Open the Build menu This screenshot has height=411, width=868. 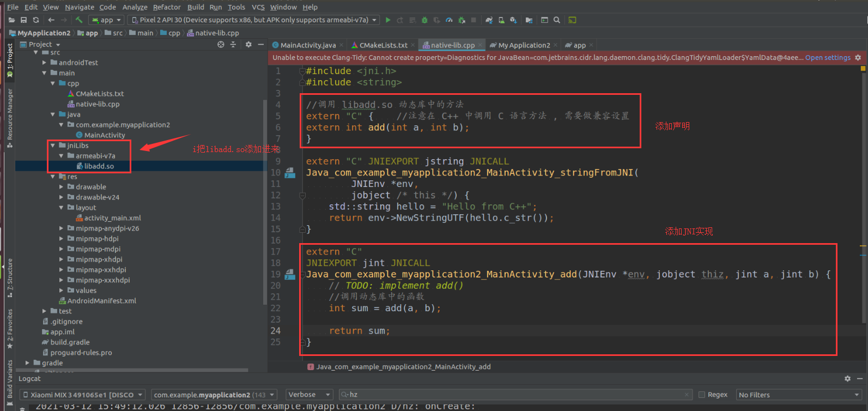[x=196, y=7]
